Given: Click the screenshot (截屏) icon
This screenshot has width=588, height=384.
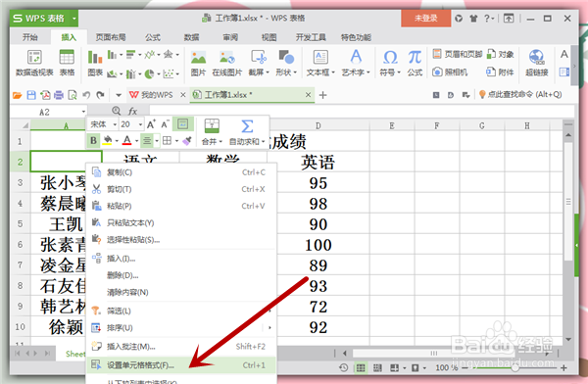Looking at the screenshot, I should click(259, 63).
